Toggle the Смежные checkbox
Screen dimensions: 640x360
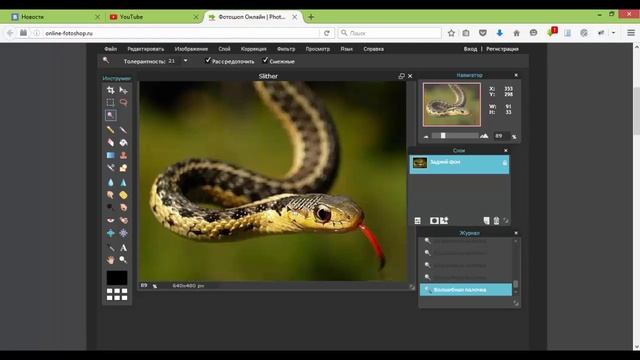[265, 60]
